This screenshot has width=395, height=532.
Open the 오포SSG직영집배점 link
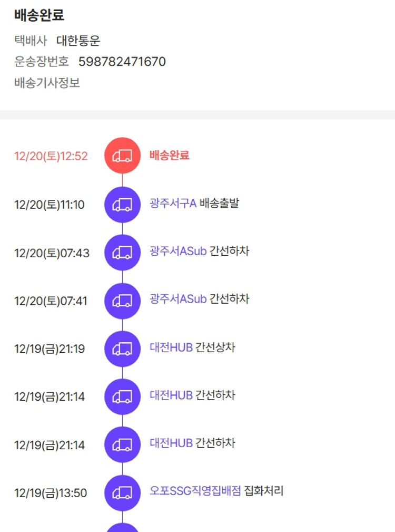[x=195, y=491]
